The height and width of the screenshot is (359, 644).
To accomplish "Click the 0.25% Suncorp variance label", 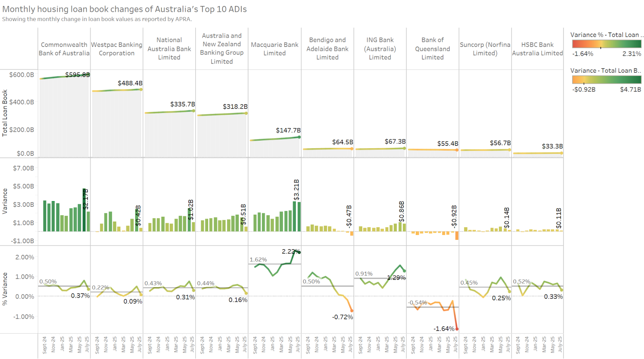I will pos(502,298).
